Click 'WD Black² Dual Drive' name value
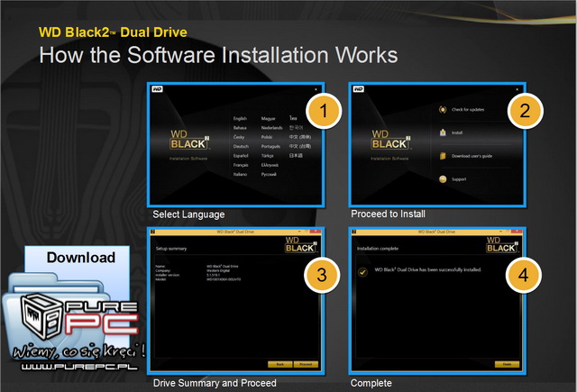Viewport: 577px width, 392px height. click(223, 266)
